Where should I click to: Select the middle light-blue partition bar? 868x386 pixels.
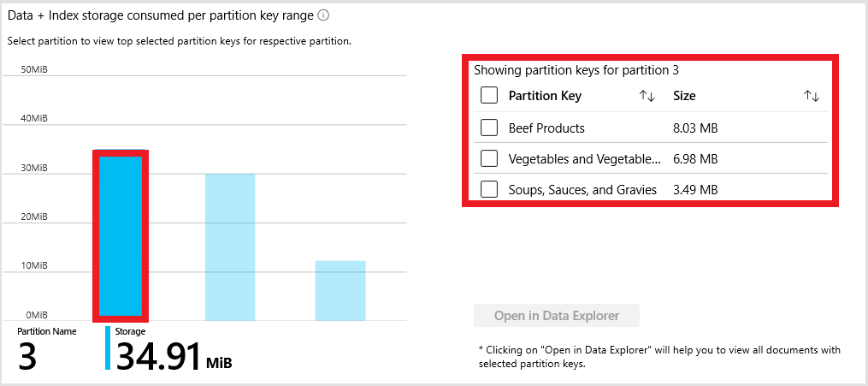pos(230,246)
